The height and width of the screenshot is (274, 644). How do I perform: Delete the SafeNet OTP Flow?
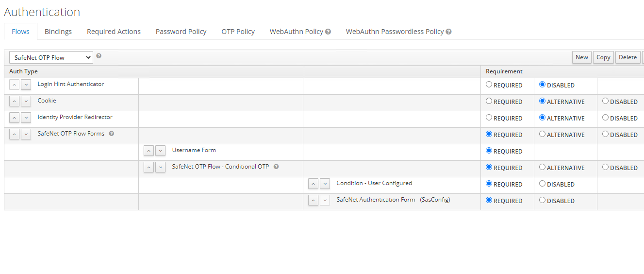(x=627, y=57)
